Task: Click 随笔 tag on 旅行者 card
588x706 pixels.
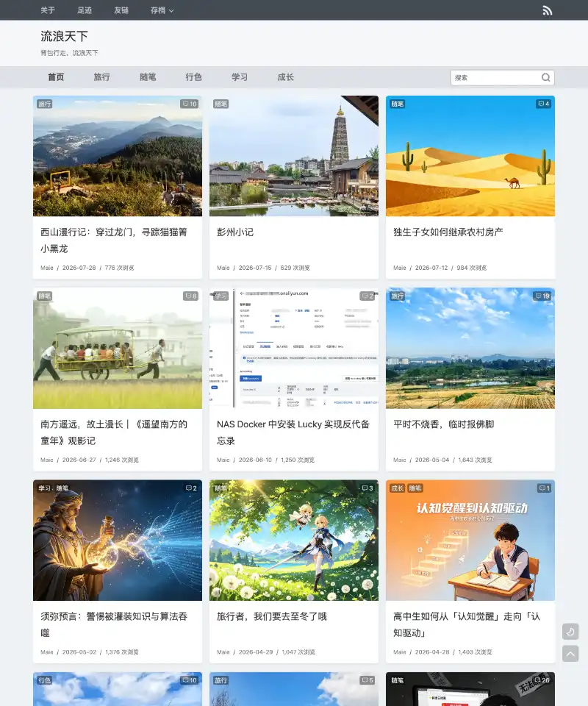Action: (221, 488)
